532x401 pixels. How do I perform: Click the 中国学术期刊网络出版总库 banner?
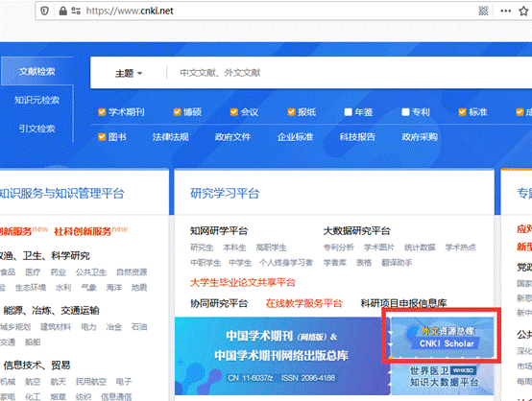pos(282,356)
